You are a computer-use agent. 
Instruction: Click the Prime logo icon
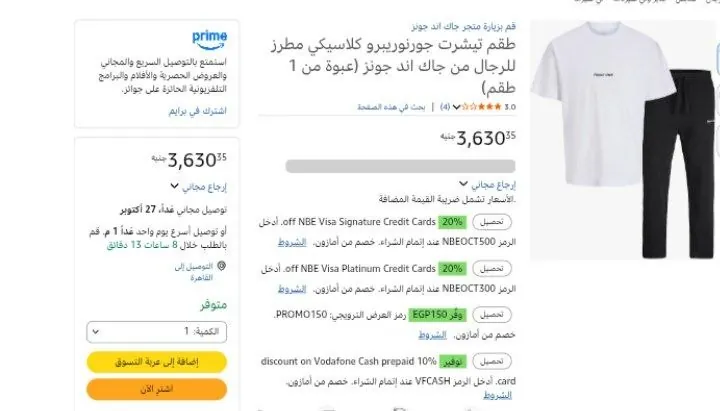click(209, 39)
